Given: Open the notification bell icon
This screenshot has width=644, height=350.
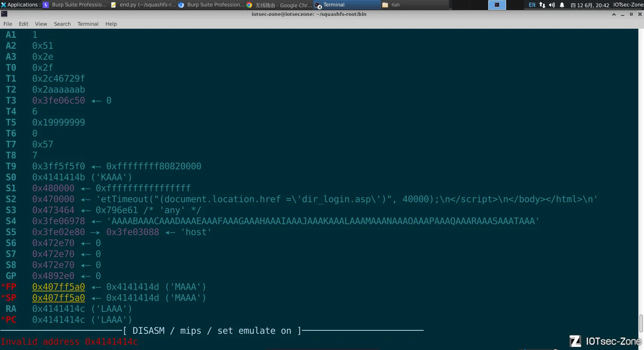Looking at the screenshot, I should point(562,5).
